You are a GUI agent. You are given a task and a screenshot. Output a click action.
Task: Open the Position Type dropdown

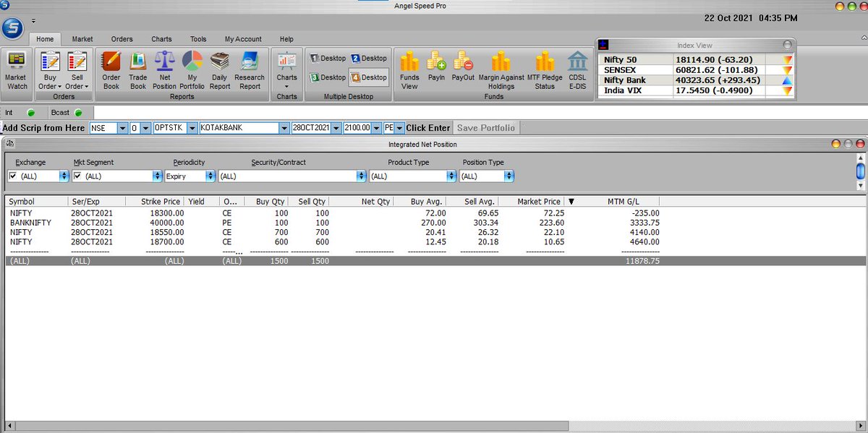click(x=509, y=176)
